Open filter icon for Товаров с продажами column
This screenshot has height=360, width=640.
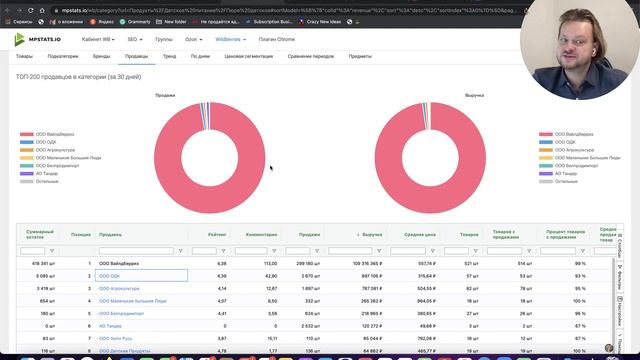pyautogui.click(x=529, y=251)
